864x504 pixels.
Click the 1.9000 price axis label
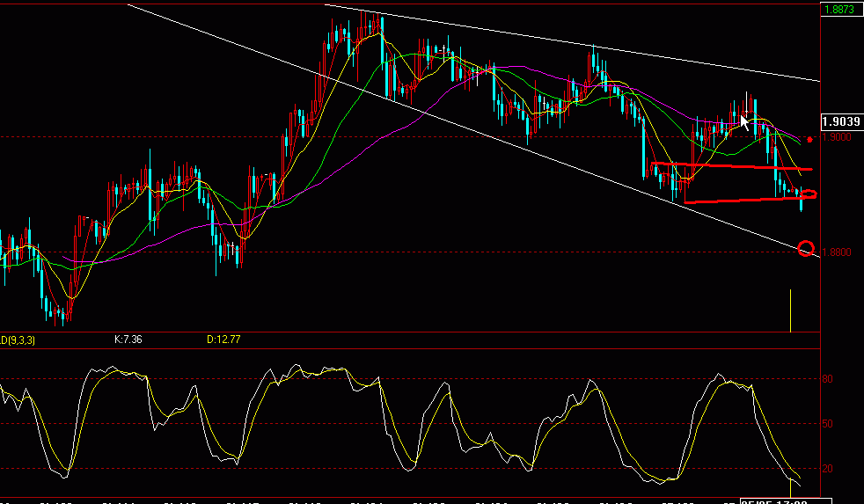[837, 136]
